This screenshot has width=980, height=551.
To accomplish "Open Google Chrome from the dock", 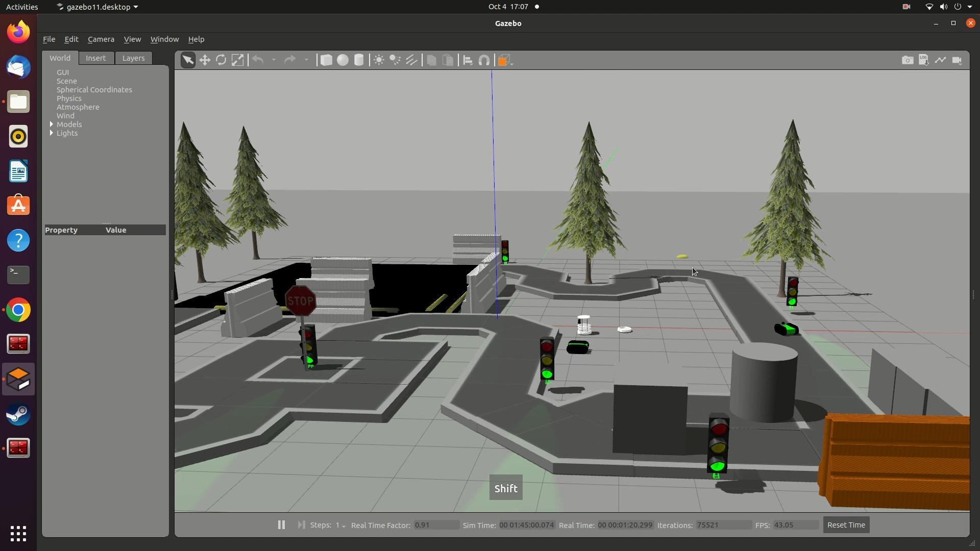I will click(18, 310).
